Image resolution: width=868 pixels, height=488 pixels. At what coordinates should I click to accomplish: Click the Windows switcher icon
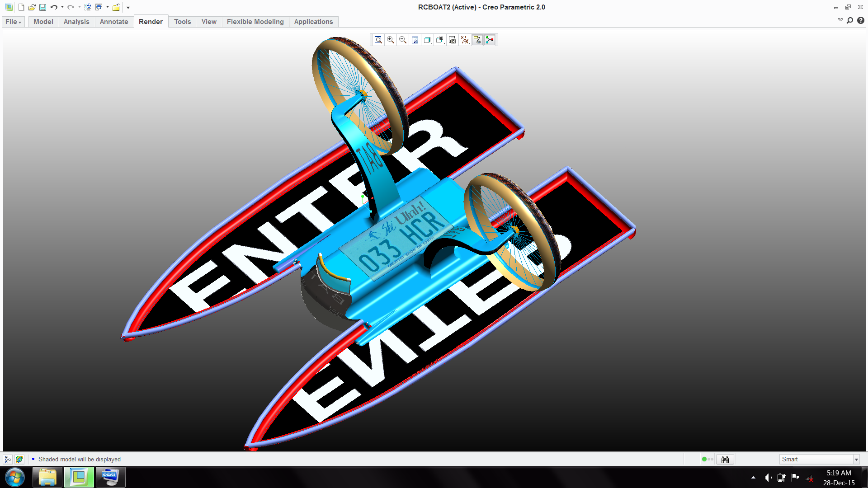(x=99, y=7)
